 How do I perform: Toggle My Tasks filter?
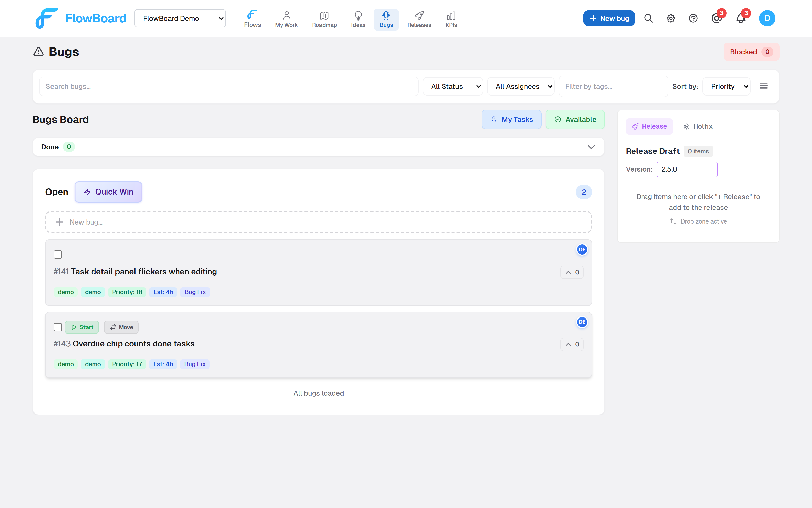(x=511, y=120)
